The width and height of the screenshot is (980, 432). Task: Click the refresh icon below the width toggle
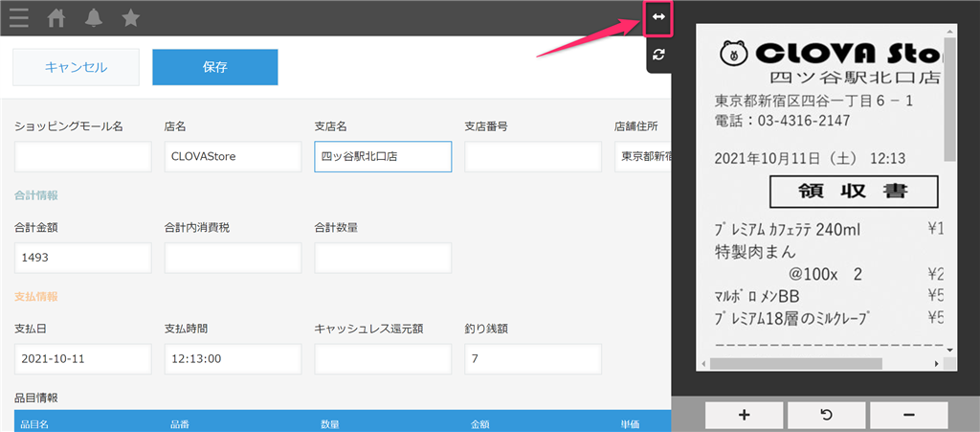pyautogui.click(x=658, y=55)
